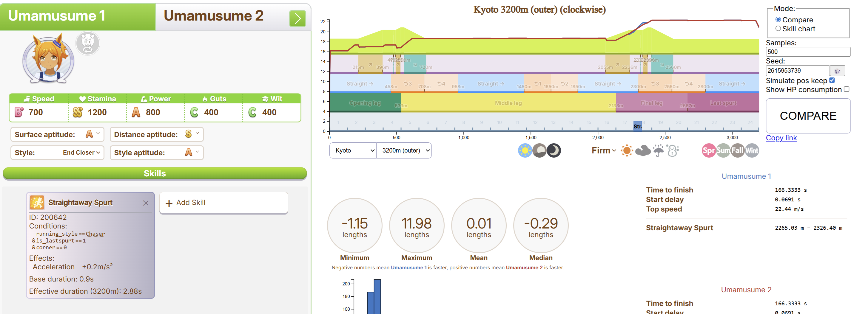Image resolution: width=868 pixels, height=314 pixels.
Task: Open Style aptitude dropdown
Action: click(157, 153)
